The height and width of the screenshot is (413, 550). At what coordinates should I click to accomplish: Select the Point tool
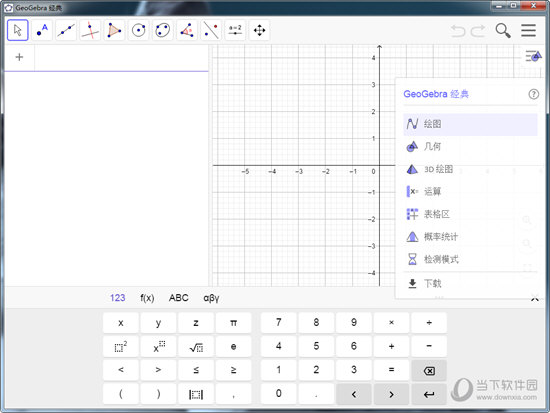(42, 30)
